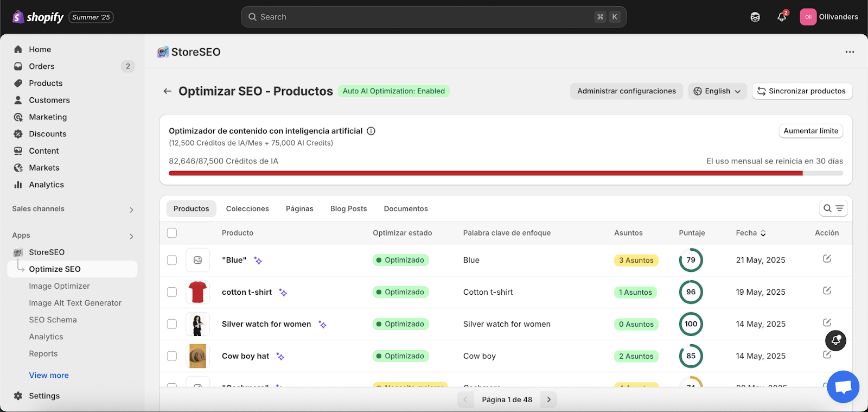
Task: Expand the Apps section chevron
Action: tap(131, 236)
